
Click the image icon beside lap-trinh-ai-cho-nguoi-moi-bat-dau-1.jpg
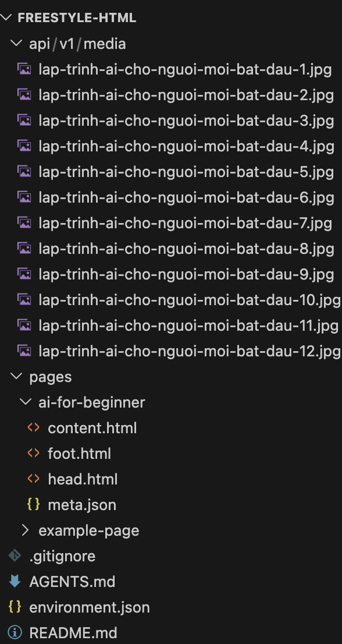24,69
